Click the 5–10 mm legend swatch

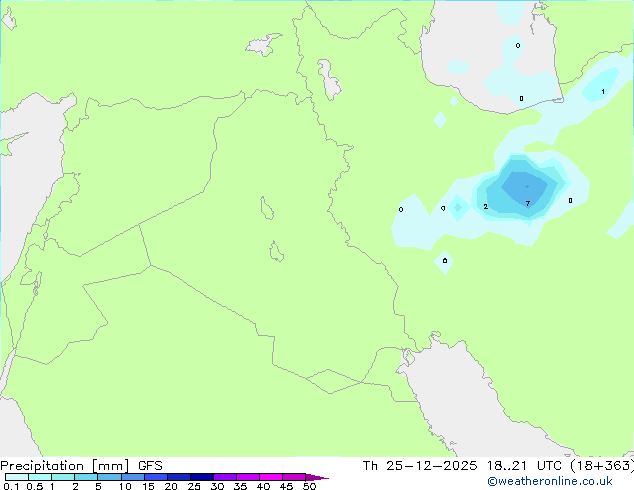click(x=109, y=477)
